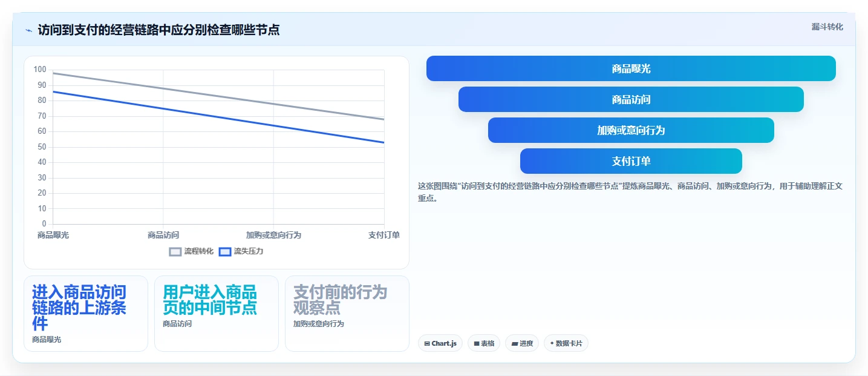Click the 商品访问 x-axis label
Image resolution: width=868 pixels, height=376 pixels.
click(163, 235)
